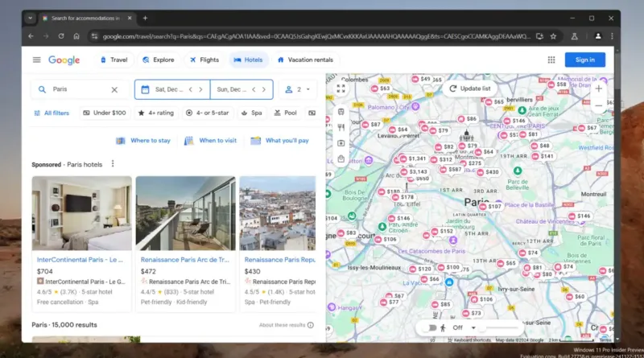
Task: Switch to the Travel tab
Action: pyautogui.click(x=114, y=60)
